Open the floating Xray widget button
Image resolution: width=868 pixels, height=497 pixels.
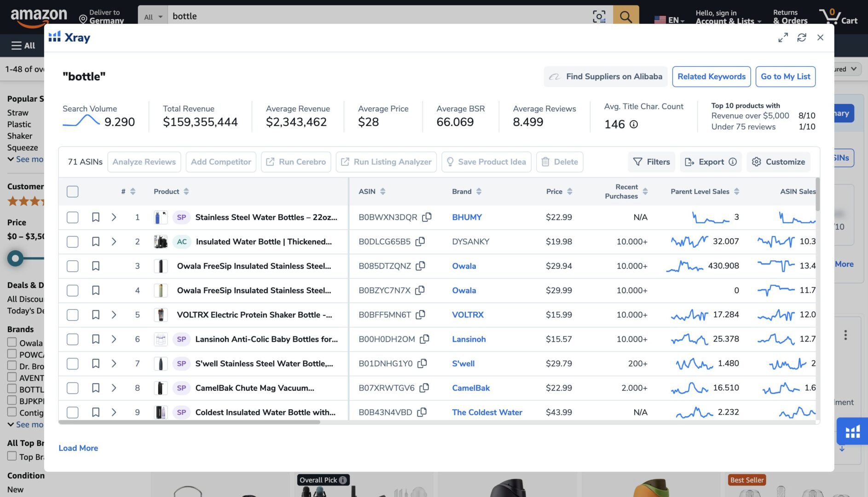(852, 432)
